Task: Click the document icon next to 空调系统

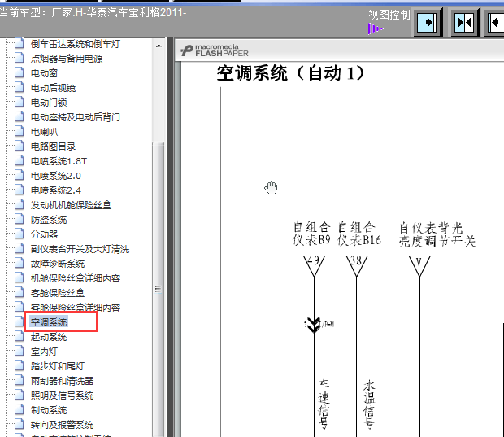Action: pyautogui.click(x=19, y=321)
